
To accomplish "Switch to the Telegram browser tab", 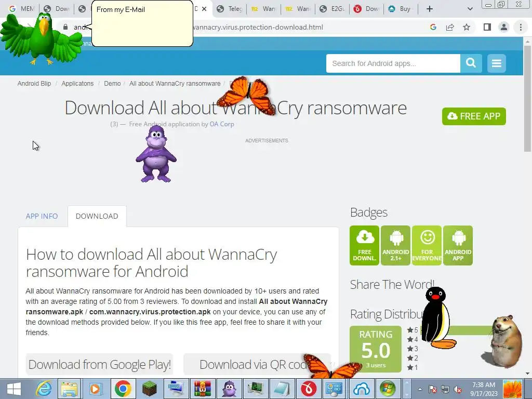I will [230, 9].
